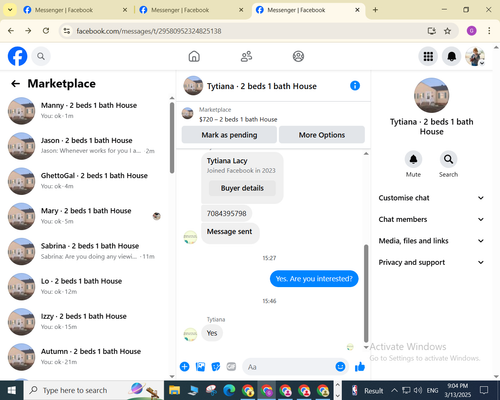This screenshot has width=500, height=400.
Task: Click the Marketplace listing price header
Action: coord(238,119)
